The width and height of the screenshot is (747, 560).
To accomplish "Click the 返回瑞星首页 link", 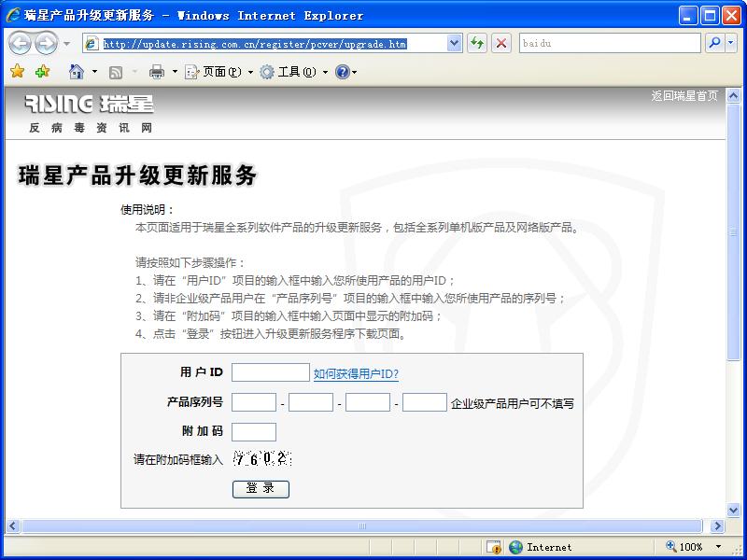I will (x=684, y=96).
